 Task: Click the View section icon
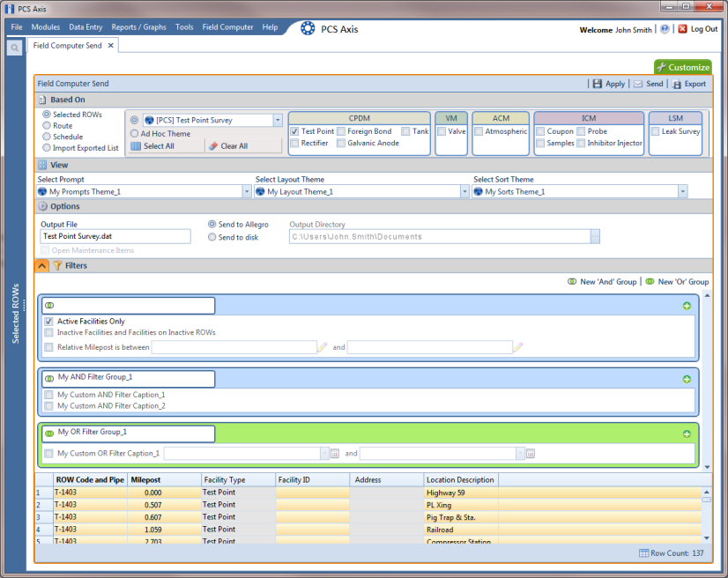tap(42, 165)
